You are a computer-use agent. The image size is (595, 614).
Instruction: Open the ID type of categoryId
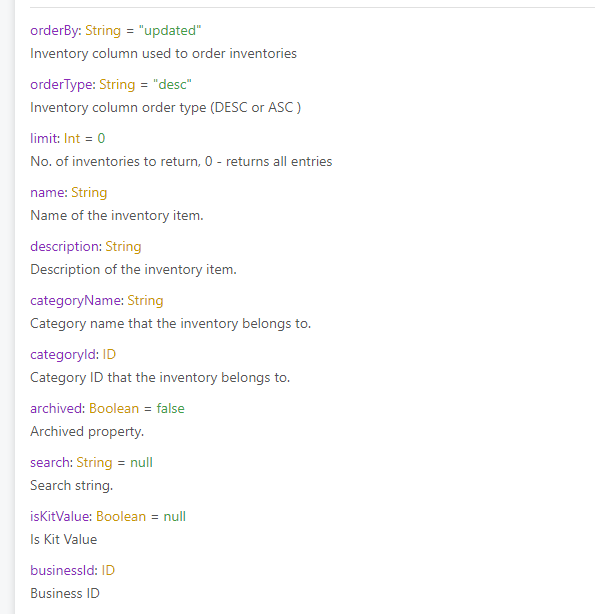109,355
